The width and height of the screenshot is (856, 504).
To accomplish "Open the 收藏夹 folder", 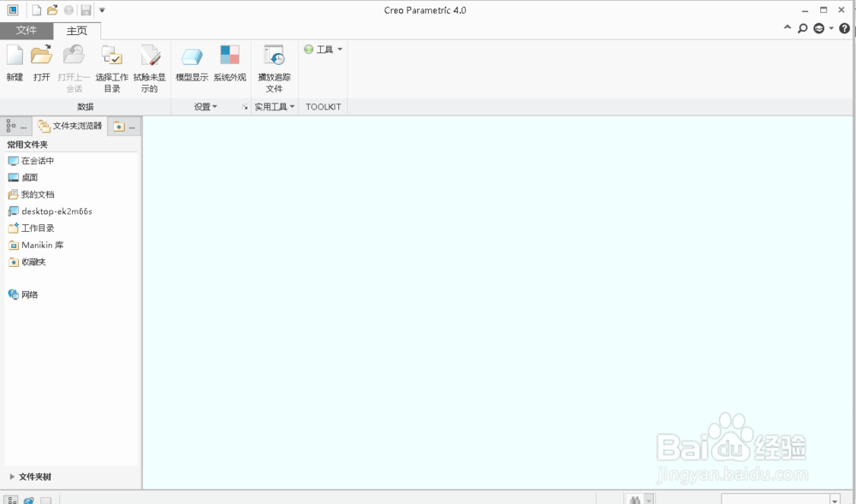I will (27, 263).
